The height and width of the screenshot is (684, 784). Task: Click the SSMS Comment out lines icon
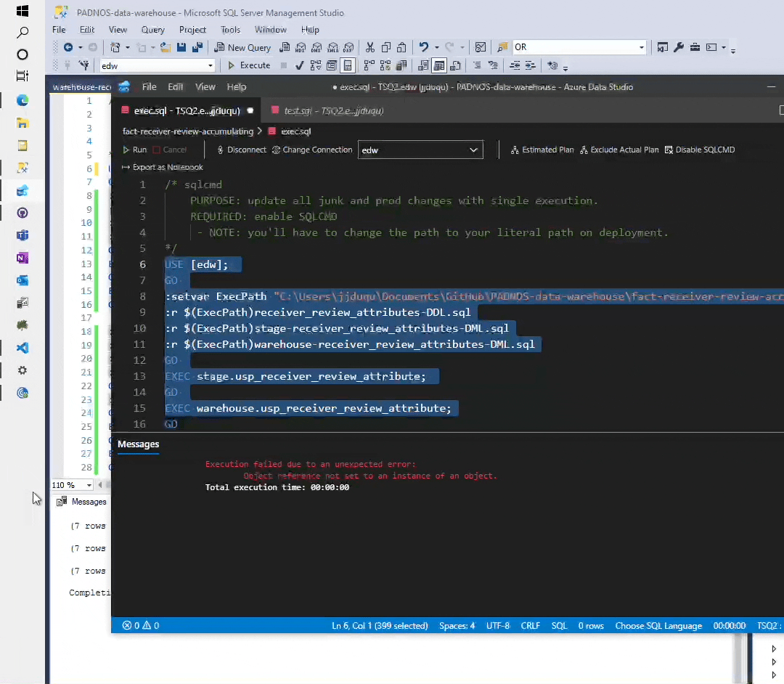tap(477, 65)
